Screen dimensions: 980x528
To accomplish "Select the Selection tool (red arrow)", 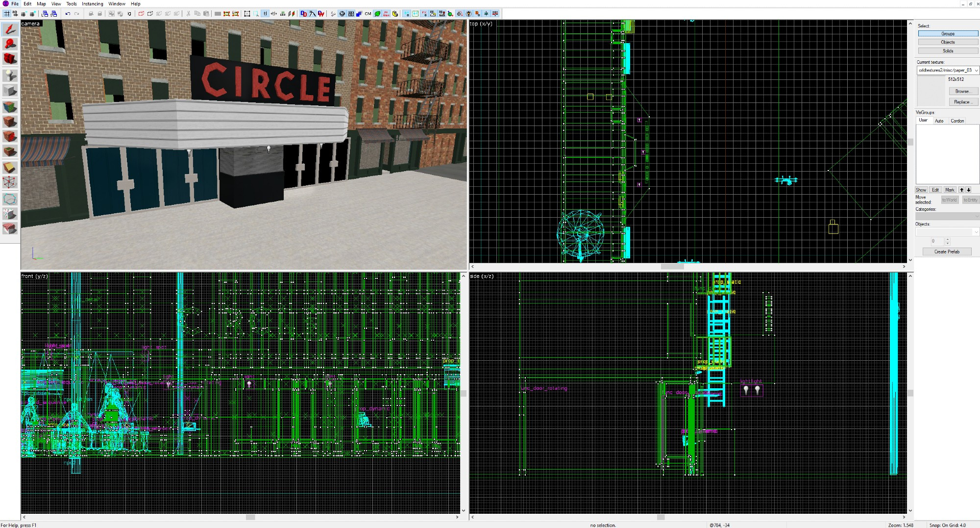I will tap(10, 29).
